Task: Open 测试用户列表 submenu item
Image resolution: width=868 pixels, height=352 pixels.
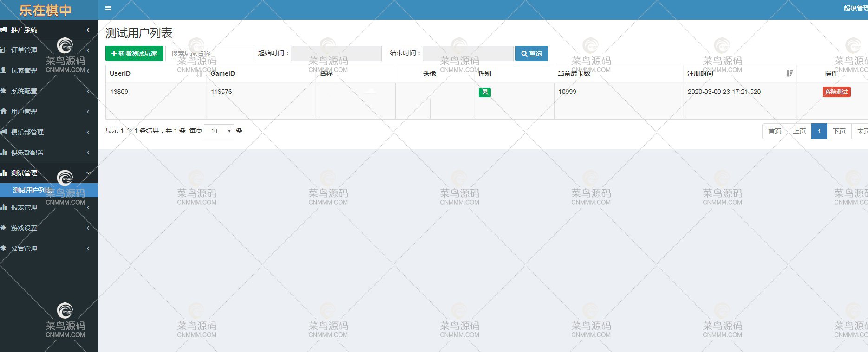Action: [x=33, y=190]
